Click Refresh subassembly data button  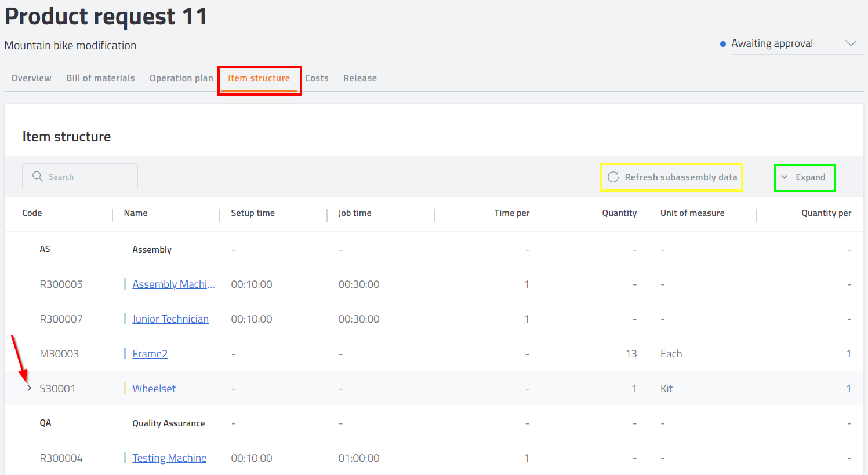672,177
